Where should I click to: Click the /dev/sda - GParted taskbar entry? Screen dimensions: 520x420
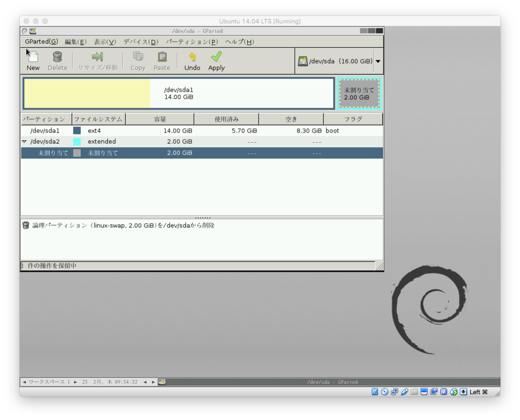tap(333, 382)
